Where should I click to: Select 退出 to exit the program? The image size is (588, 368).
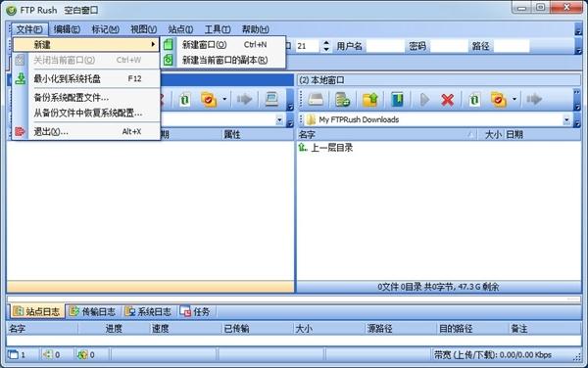pyautogui.click(x=86, y=132)
